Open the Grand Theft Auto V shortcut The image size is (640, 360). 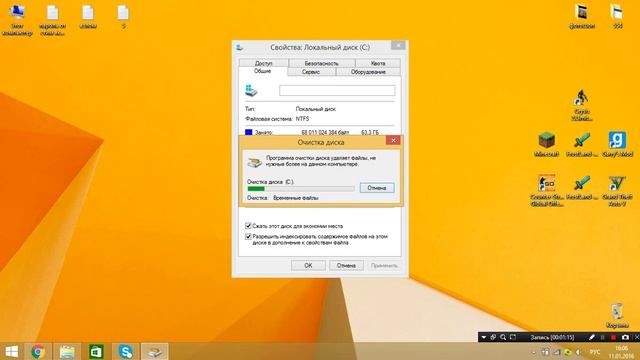click(617, 190)
